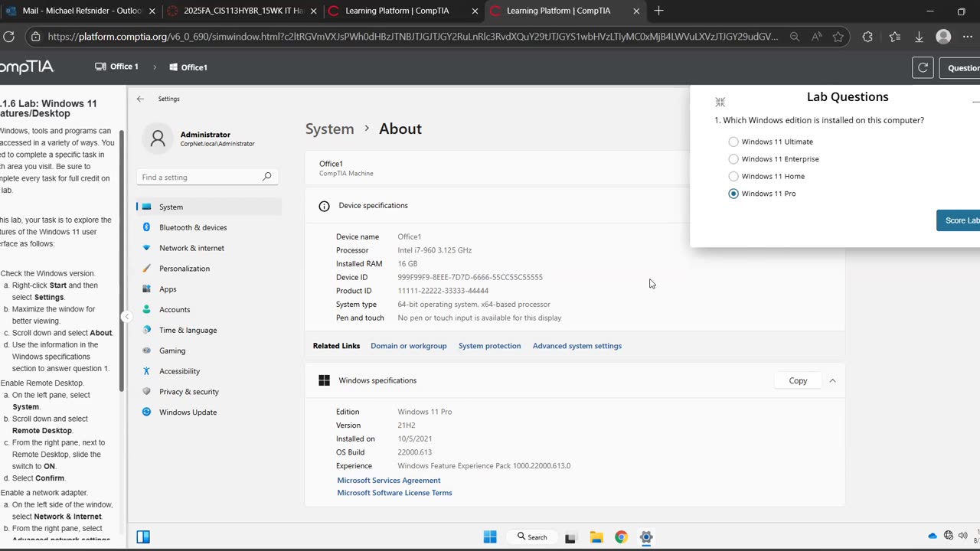
Task: Reload the browser page
Action: [9, 37]
